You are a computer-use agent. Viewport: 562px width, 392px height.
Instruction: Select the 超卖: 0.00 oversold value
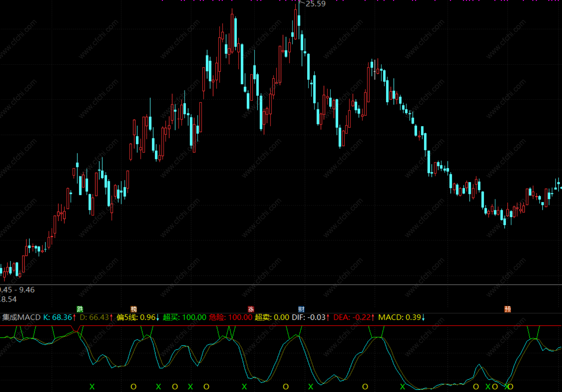[272, 317]
